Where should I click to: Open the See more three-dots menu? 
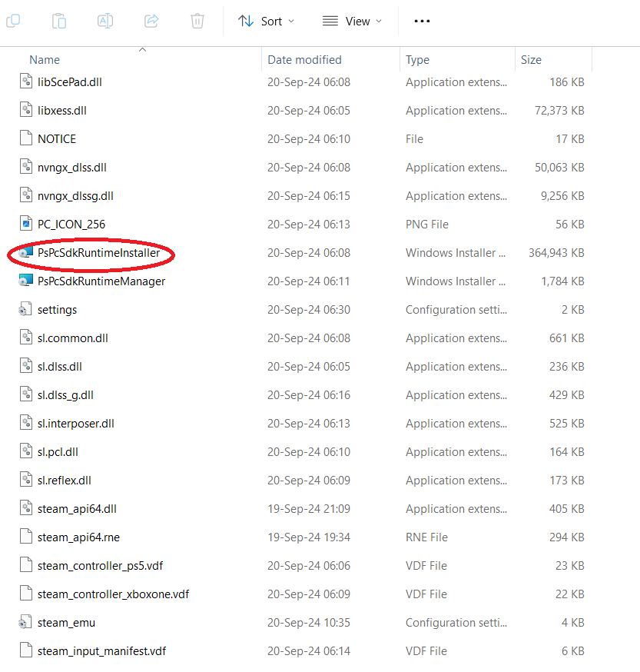pyautogui.click(x=422, y=21)
